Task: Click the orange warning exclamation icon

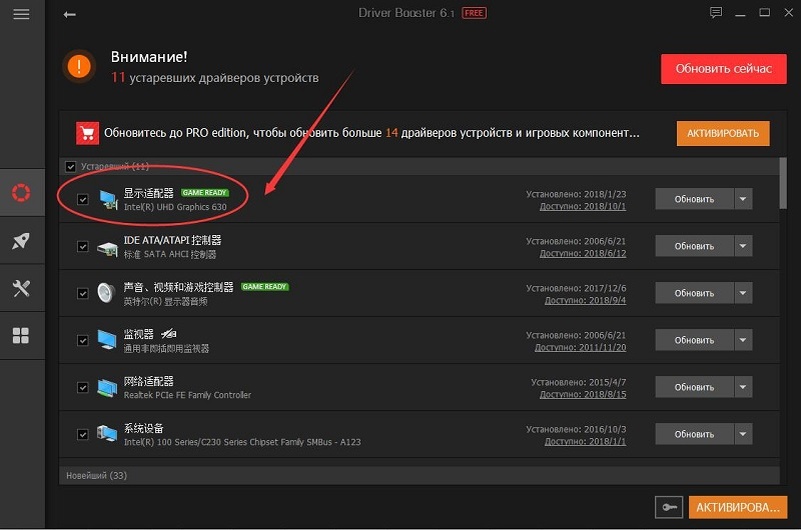Action: 79,66
